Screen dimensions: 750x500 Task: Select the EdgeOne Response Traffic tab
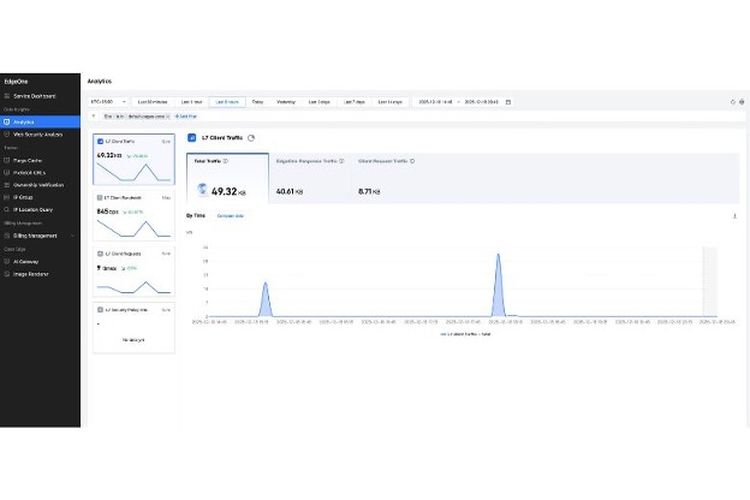(x=309, y=178)
